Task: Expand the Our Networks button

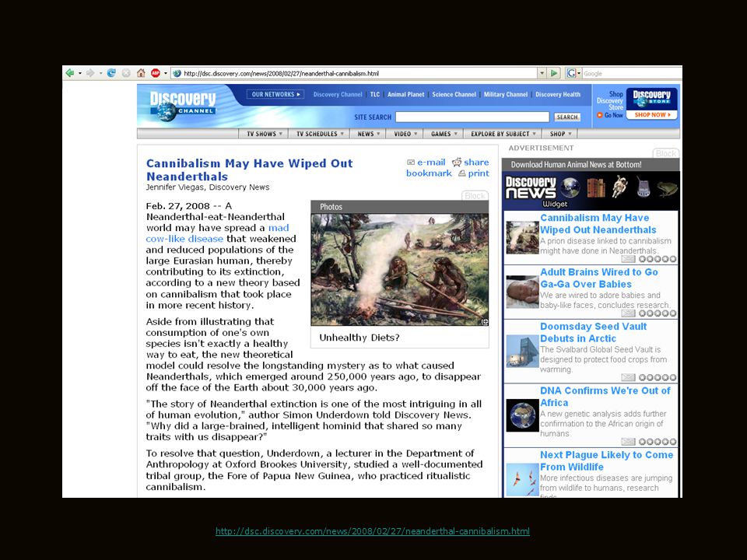Action: coord(275,94)
